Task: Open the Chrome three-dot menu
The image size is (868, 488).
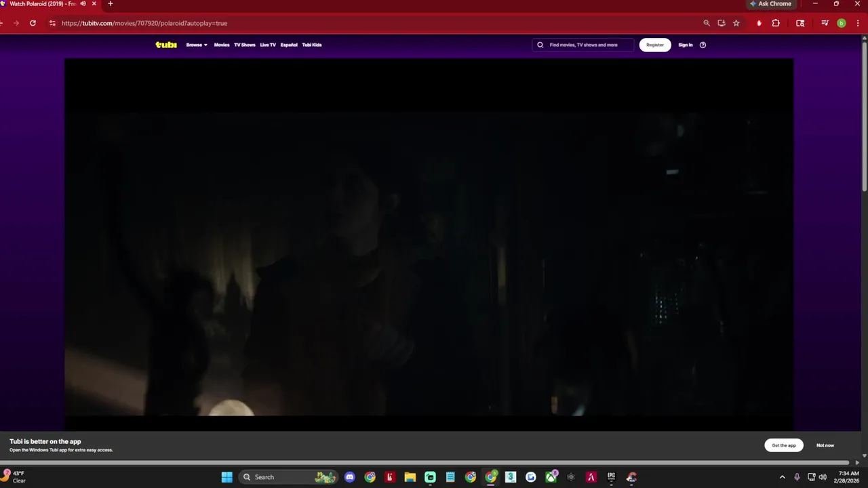Action: pos(858,23)
